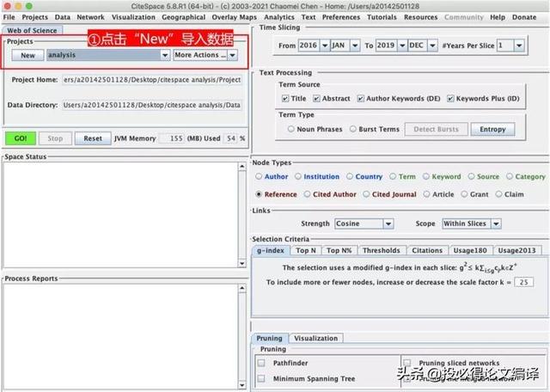Select the Source node type
This screenshot has height=392, width=550.
471,176
